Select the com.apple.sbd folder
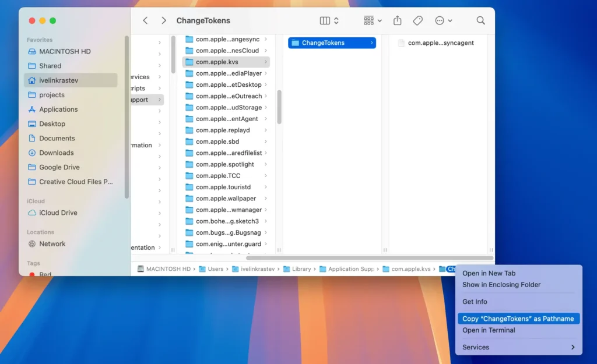 [226, 142]
